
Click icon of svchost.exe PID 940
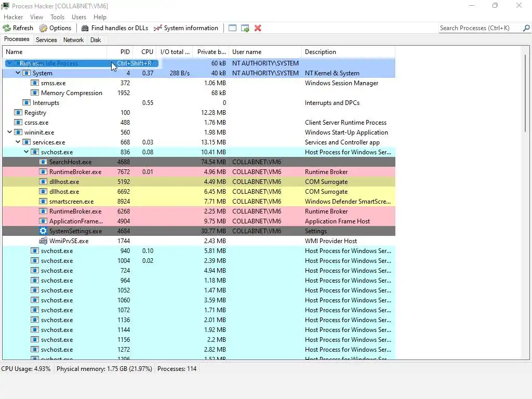coord(35,251)
